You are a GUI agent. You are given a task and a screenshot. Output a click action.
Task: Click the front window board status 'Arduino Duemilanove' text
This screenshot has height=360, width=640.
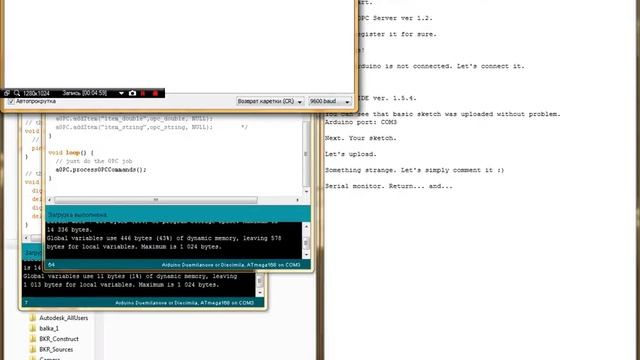pos(231,265)
